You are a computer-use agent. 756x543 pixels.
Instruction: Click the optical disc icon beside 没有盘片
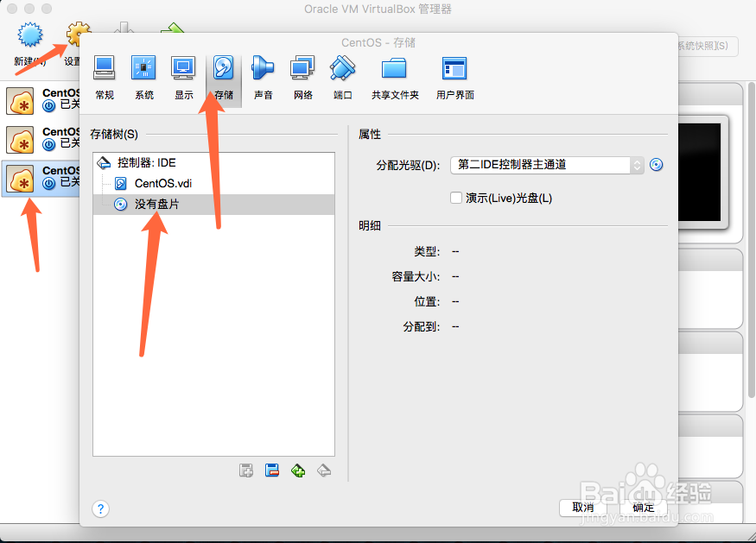121,205
